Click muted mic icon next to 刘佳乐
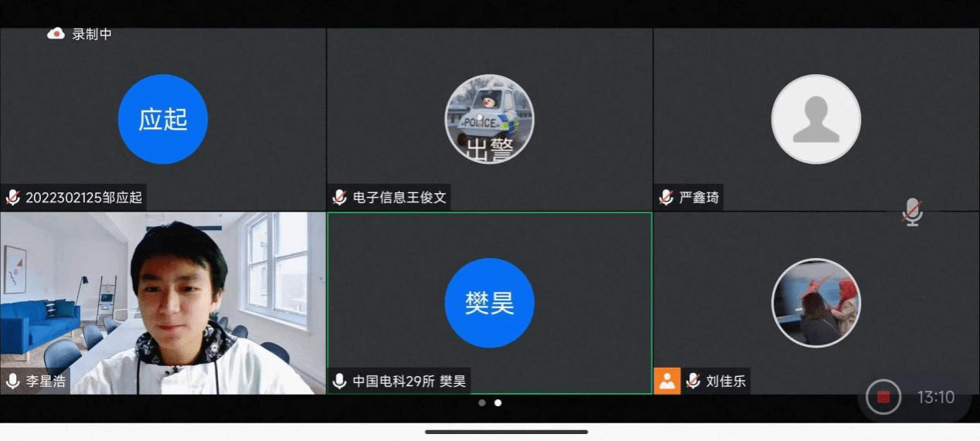Screen dimensions: 980x441 pos(693,381)
